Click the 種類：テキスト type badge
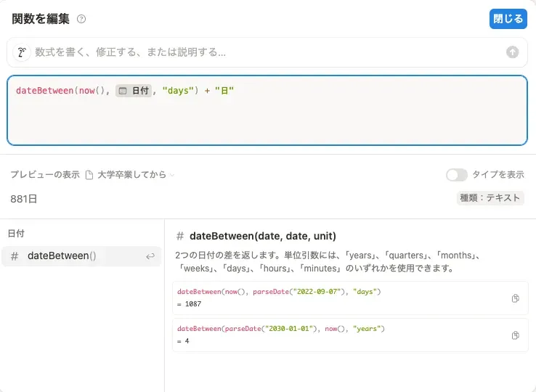 pos(490,198)
